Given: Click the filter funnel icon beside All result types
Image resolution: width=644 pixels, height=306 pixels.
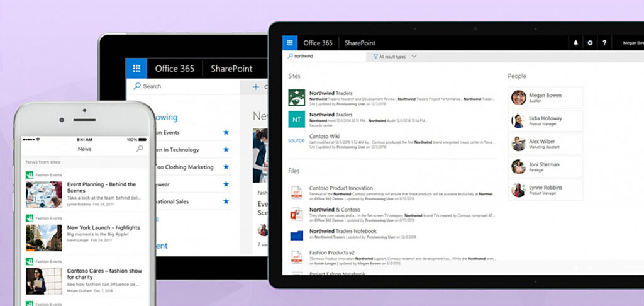Looking at the screenshot, I should 375,57.
